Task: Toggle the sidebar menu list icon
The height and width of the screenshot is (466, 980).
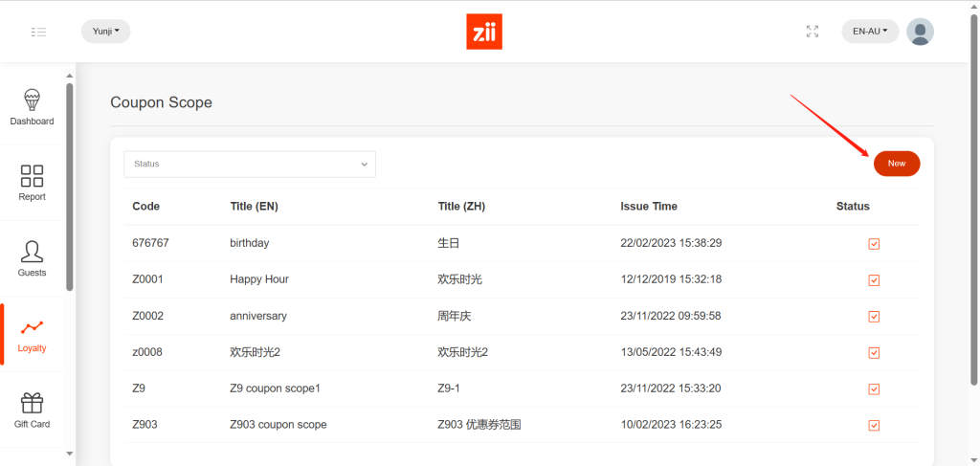Action: 38,32
